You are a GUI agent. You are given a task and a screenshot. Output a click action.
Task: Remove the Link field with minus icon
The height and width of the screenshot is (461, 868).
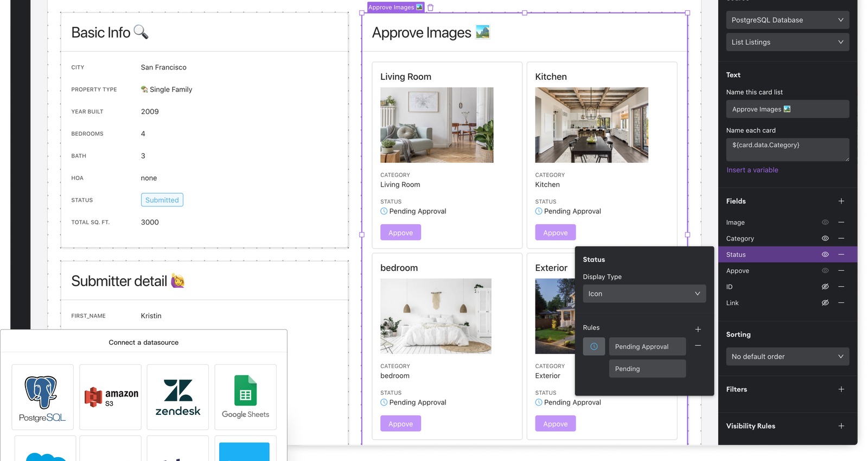(841, 303)
